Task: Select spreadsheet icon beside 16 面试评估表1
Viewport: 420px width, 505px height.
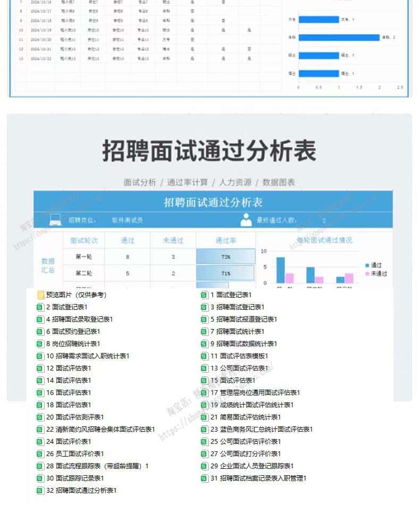Action: (x=40, y=393)
